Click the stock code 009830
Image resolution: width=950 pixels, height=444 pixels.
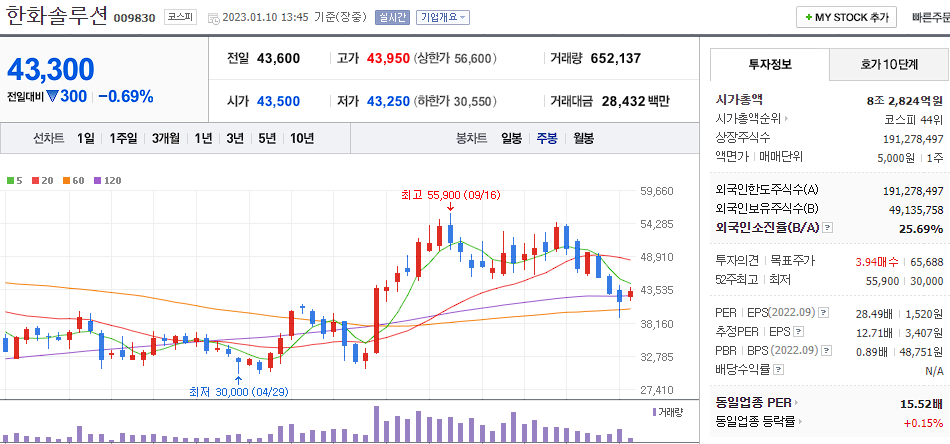135,18
